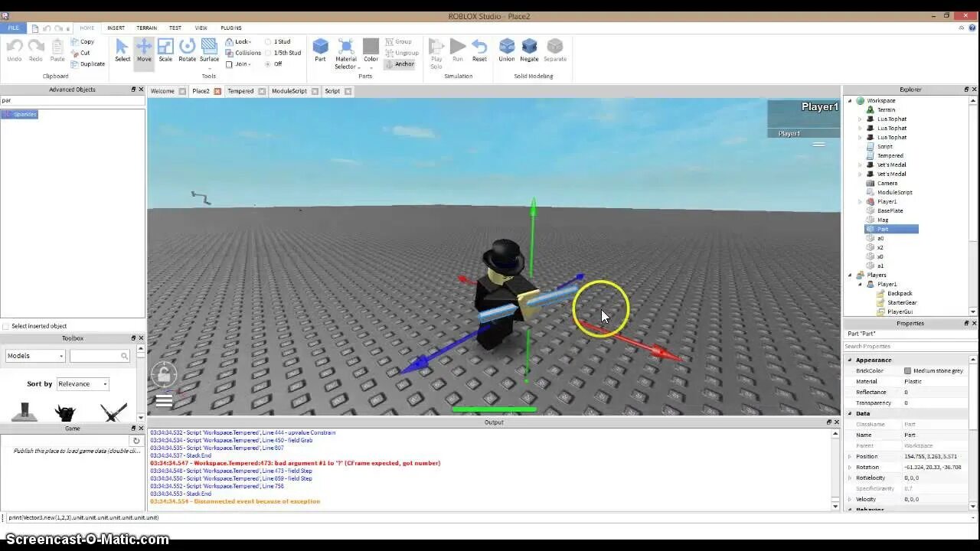
Task: Switch to the TEST ribbon tab
Action: tap(175, 28)
